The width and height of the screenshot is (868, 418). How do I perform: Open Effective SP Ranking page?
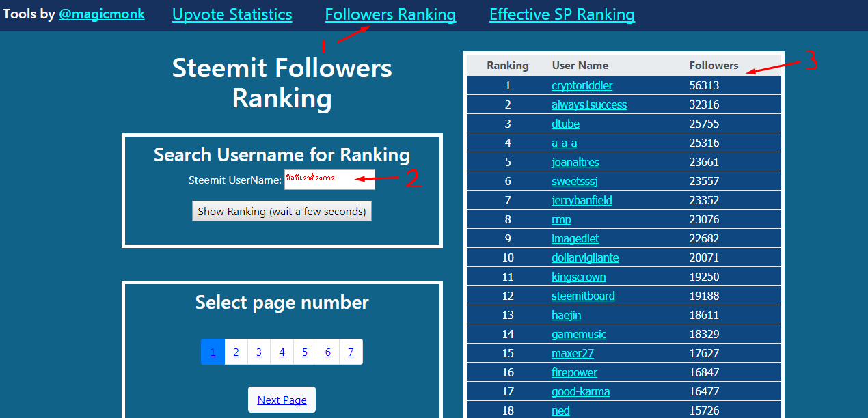pyautogui.click(x=562, y=14)
